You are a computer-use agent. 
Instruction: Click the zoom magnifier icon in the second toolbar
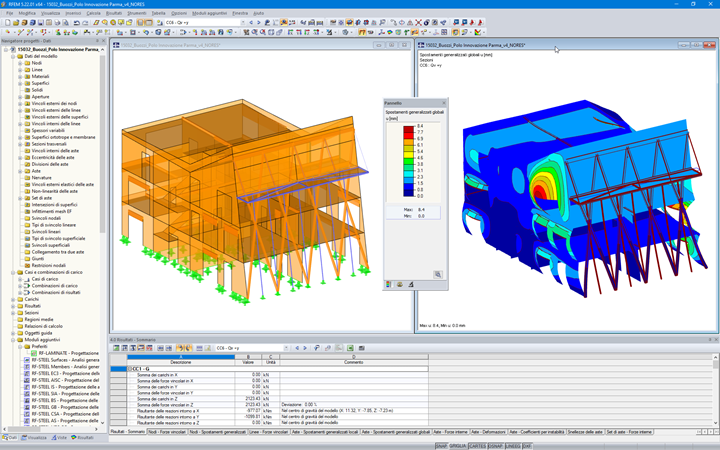point(254,32)
